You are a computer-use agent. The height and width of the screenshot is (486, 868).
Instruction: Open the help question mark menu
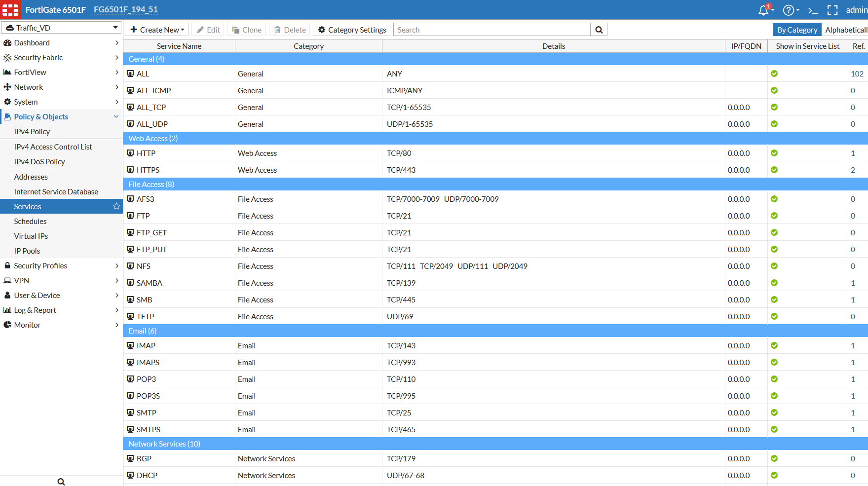(x=789, y=10)
